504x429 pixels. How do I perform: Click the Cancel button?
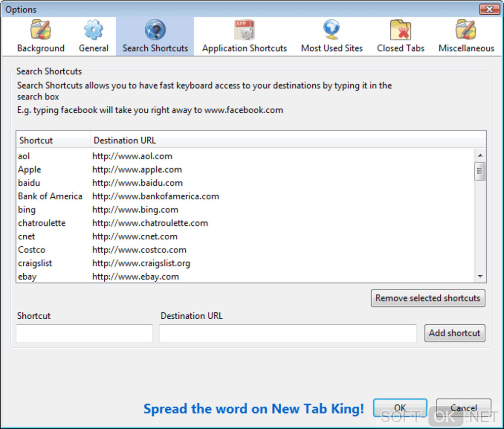pyautogui.click(x=463, y=408)
